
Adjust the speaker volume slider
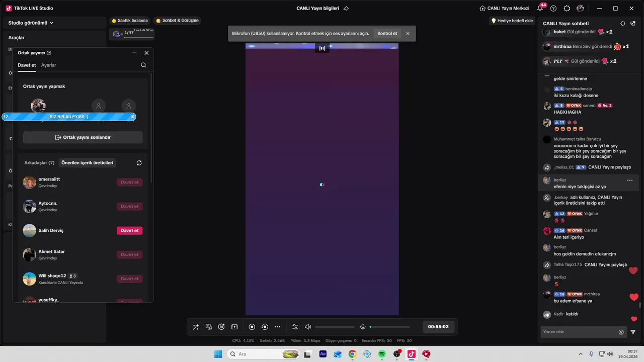tap(335, 327)
